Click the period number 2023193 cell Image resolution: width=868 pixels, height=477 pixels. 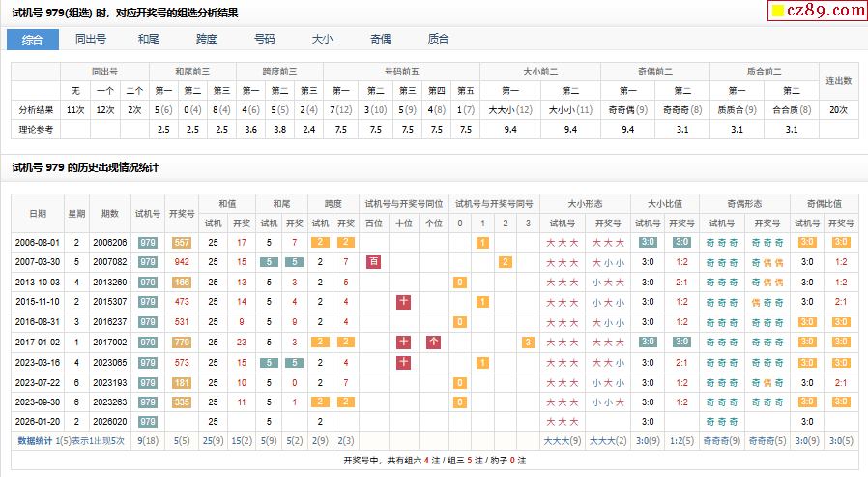click(109, 382)
